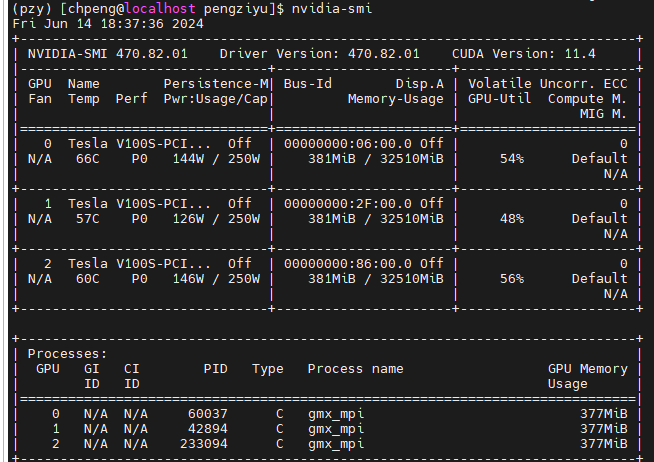
Task: Click bus ID "00000000:2F:00.0 Off"
Action: [x=364, y=204]
